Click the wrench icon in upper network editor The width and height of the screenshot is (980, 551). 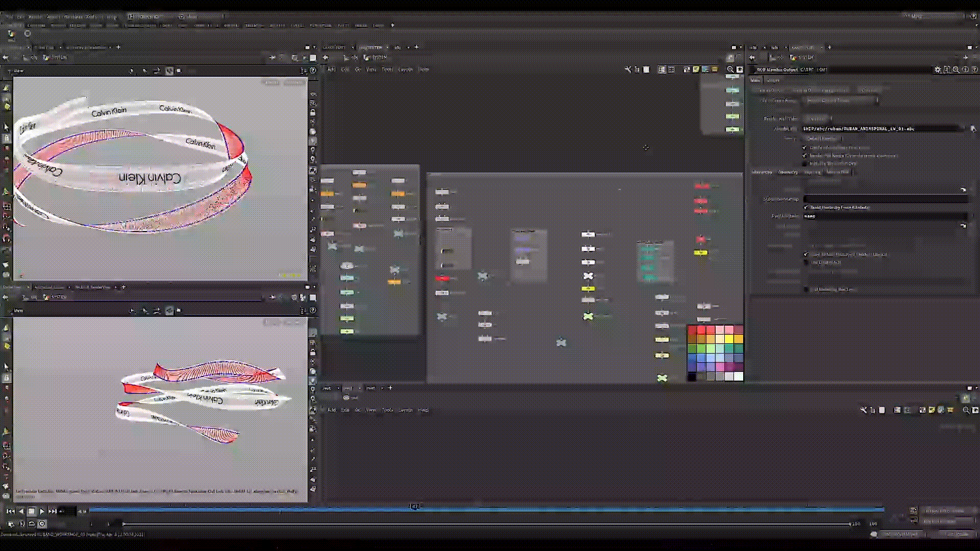(628, 69)
